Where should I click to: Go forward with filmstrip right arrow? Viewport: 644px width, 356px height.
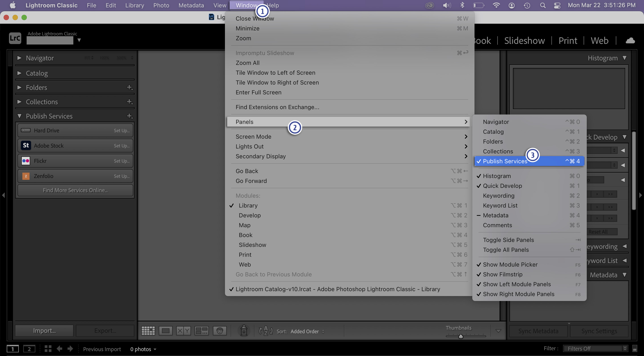point(70,349)
